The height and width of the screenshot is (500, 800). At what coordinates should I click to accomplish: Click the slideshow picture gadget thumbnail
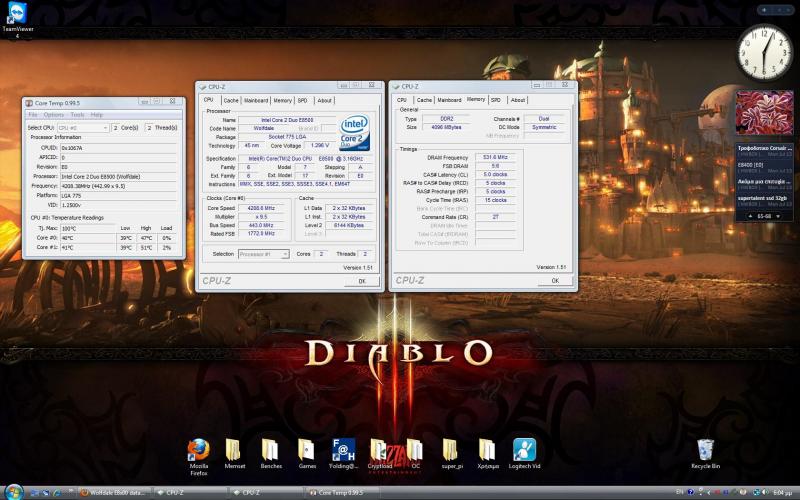click(x=764, y=112)
